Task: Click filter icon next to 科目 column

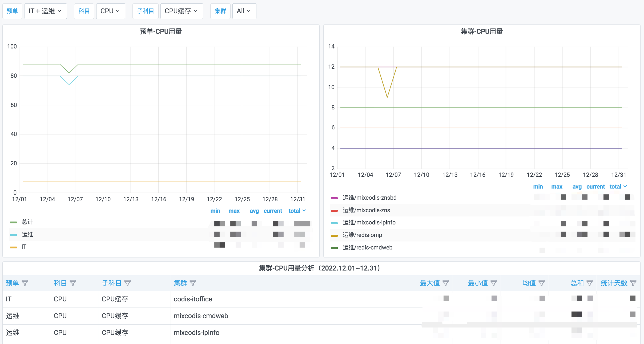Action: coord(73,283)
